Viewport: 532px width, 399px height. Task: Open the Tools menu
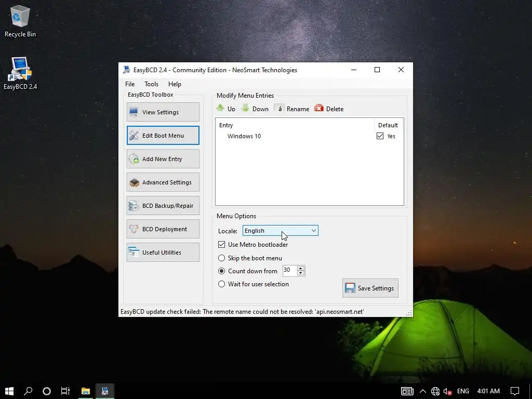coord(151,84)
